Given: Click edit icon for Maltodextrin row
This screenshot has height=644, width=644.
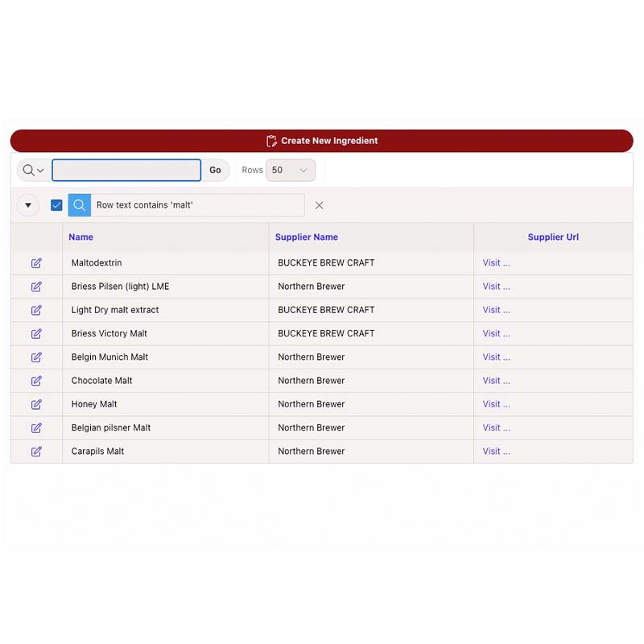Looking at the screenshot, I should tap(36, 263).
